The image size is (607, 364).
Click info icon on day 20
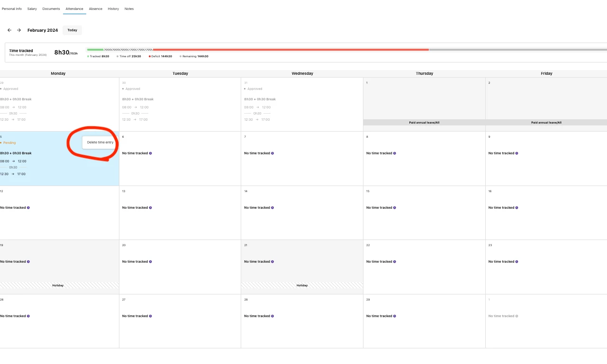(x=151, y=262)
